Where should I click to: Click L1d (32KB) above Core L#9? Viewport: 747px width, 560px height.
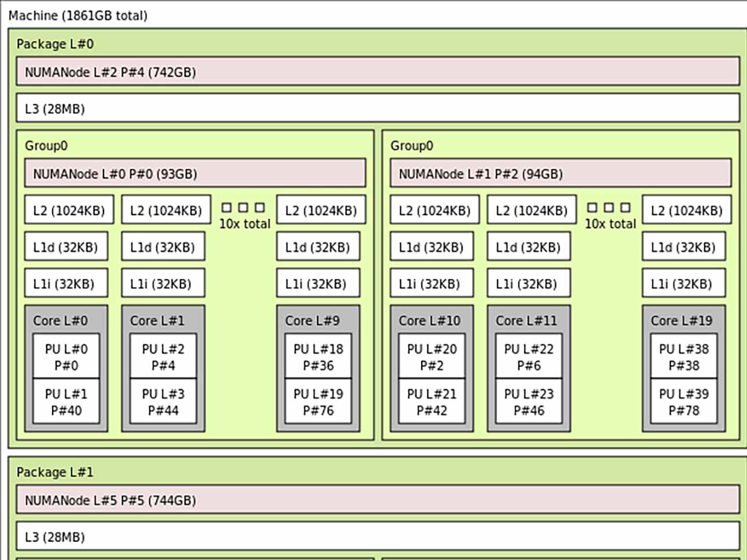point(318,247)
